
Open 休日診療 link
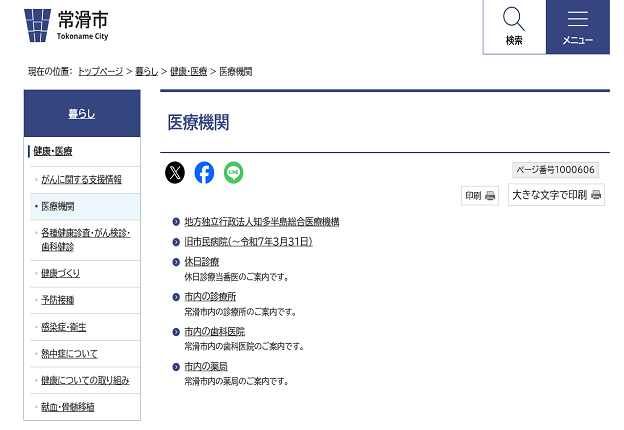201,262
